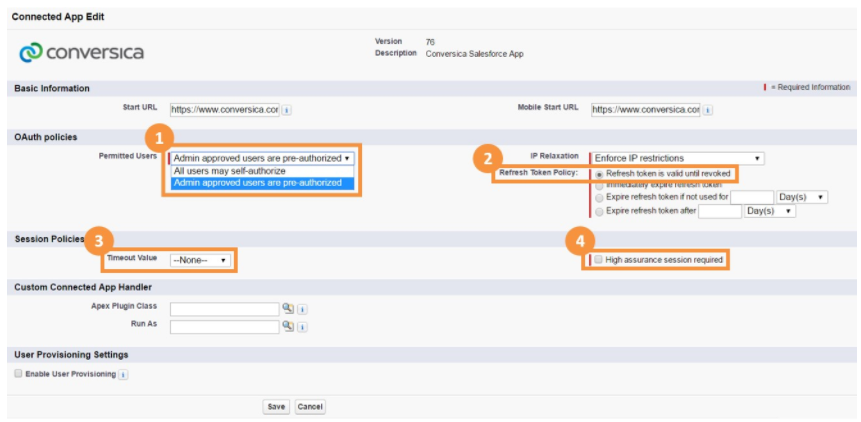Click info icon next to Run As
The width and height of the screenshot is (861, 422).
302,328
